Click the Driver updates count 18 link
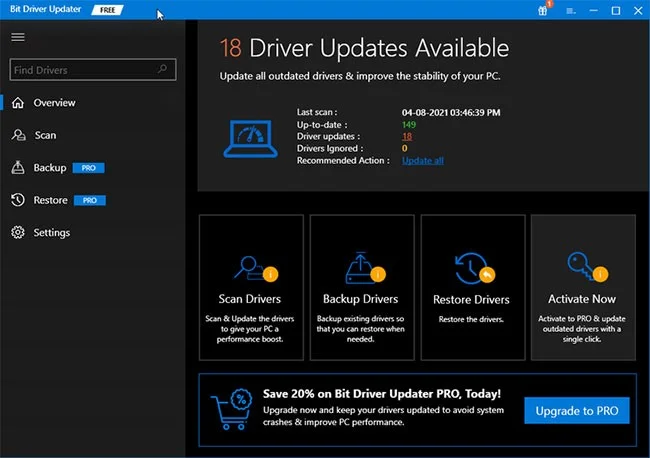This screenshot has width=650, height=458. 407,136
